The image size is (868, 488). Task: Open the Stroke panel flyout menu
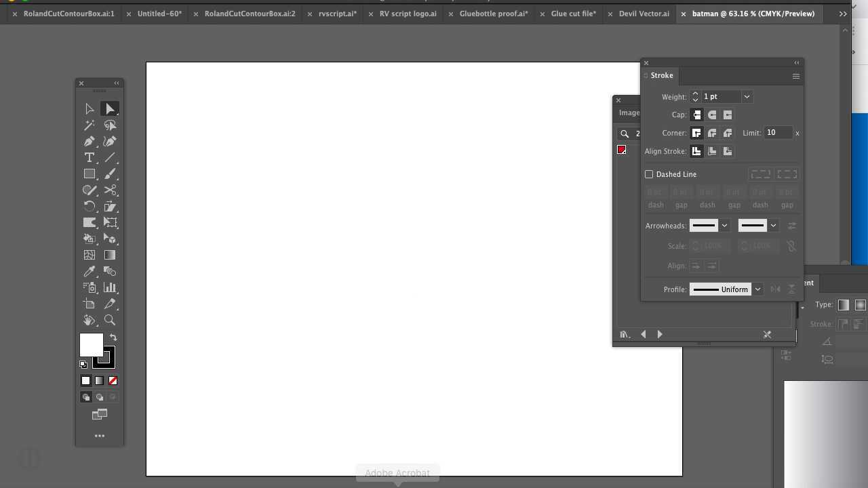coord(796,76)
